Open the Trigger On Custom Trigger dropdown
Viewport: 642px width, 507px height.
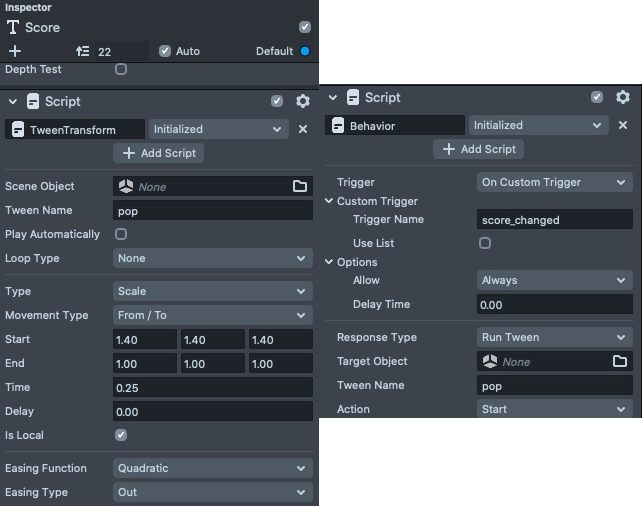coord(554,182)
